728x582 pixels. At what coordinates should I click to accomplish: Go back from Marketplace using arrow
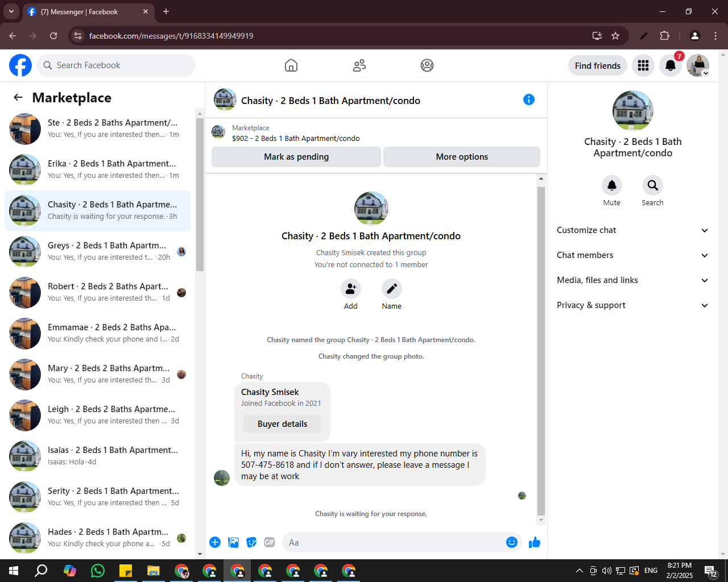point(18,97)
